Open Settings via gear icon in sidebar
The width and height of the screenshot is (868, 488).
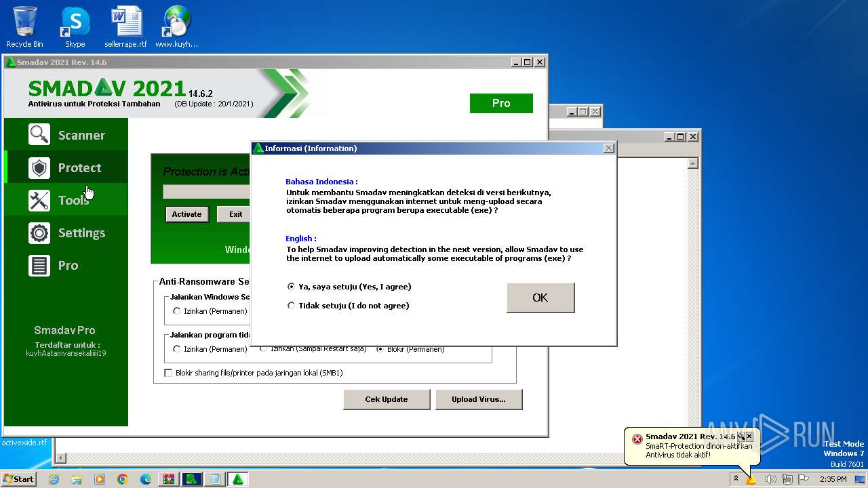(x=39, y=232)
